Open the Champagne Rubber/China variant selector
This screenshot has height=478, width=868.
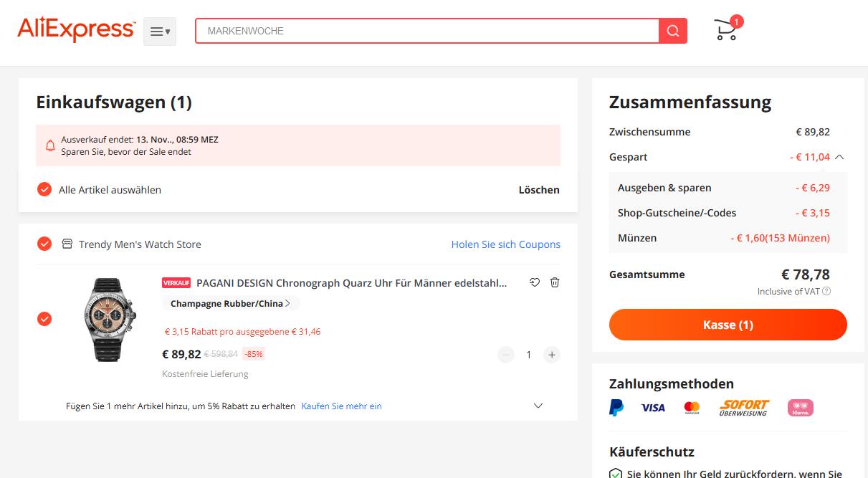230,304
